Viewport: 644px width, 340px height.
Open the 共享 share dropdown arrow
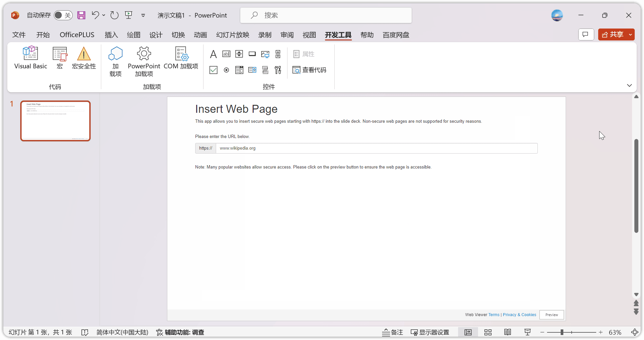[630, 34]
